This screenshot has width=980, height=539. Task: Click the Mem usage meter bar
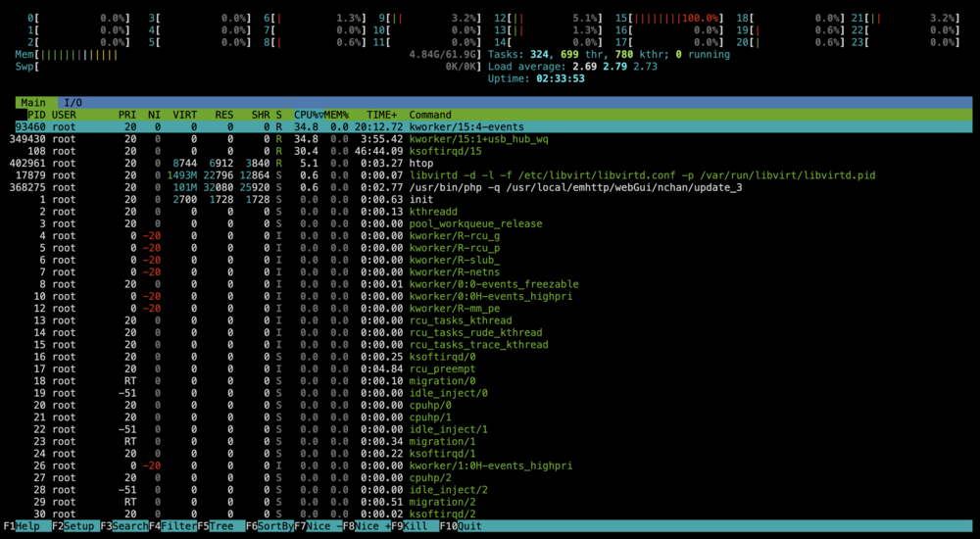[x=249, y=55]
